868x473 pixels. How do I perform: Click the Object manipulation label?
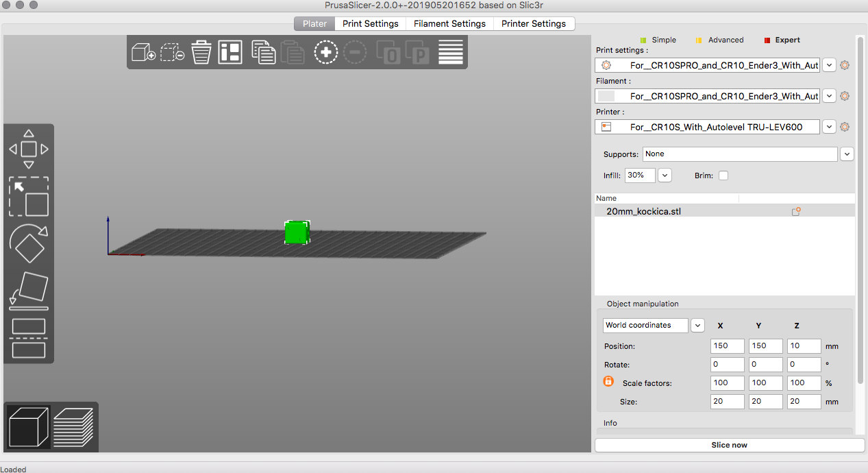[x=643, y=304]
